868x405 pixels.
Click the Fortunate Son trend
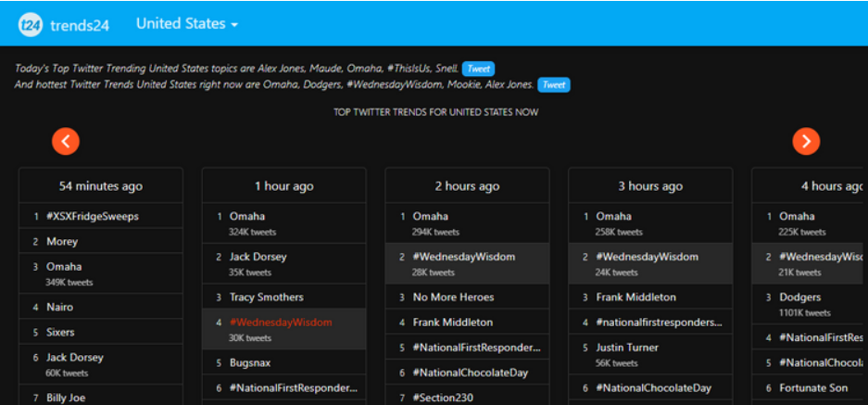[x=814, y=388]
